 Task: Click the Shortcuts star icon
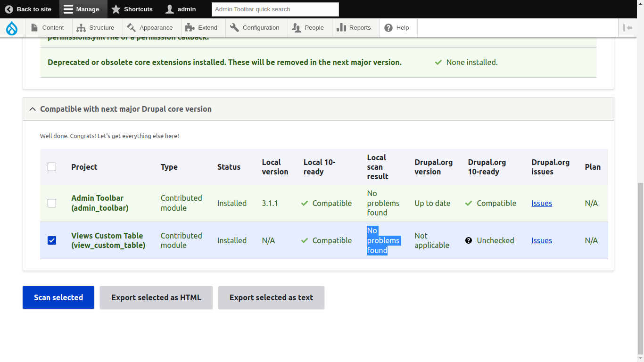pos(115,9)
